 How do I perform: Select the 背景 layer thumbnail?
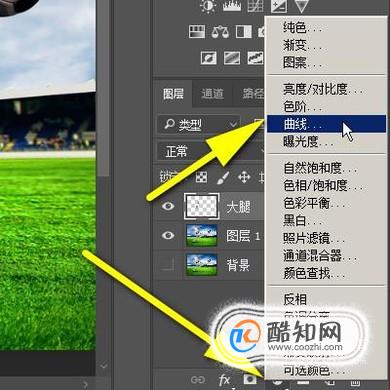(x=202, y=265)
